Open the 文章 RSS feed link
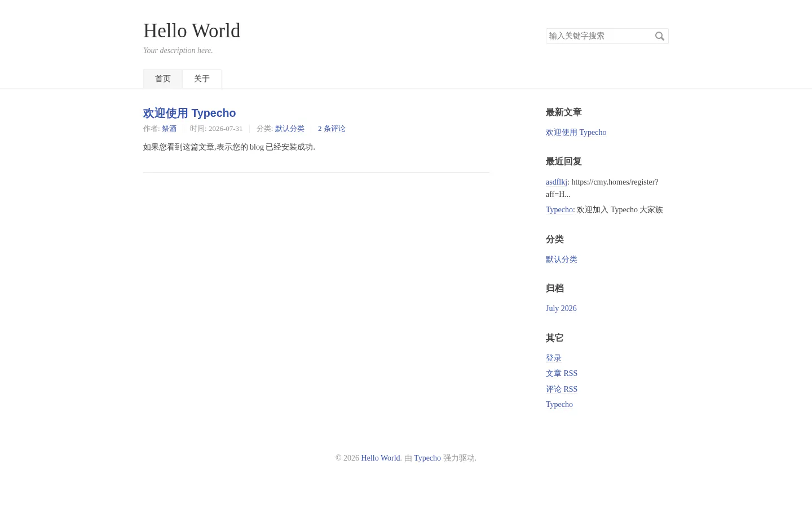 tap(562, 374)
